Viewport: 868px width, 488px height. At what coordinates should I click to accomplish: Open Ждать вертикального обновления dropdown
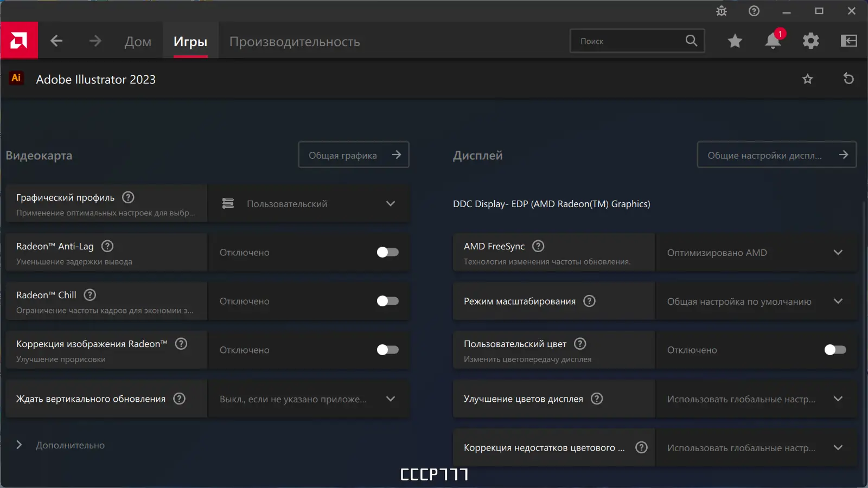309,399
